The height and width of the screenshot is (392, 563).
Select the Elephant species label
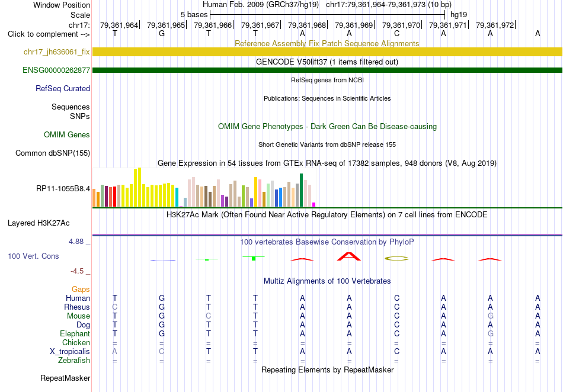point(75,333)
